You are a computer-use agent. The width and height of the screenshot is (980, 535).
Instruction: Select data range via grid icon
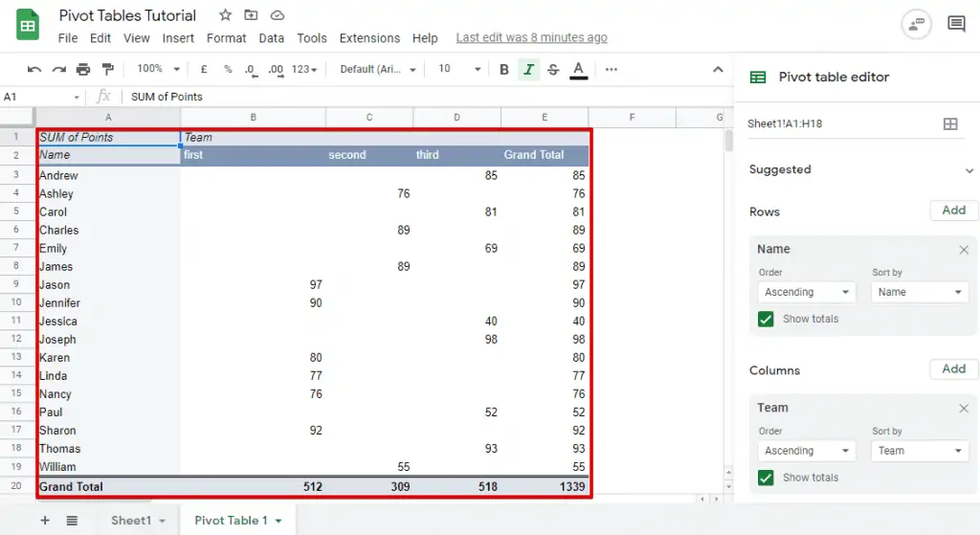click(950, 123)
